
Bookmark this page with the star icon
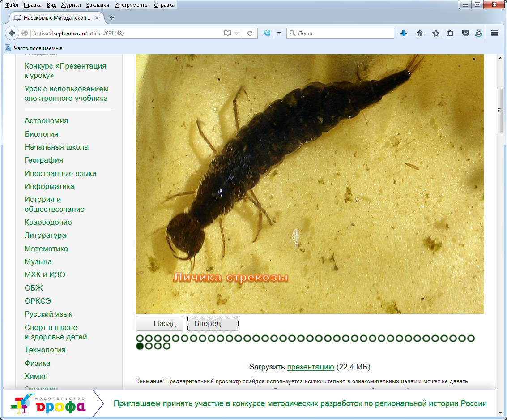[435, 33]
